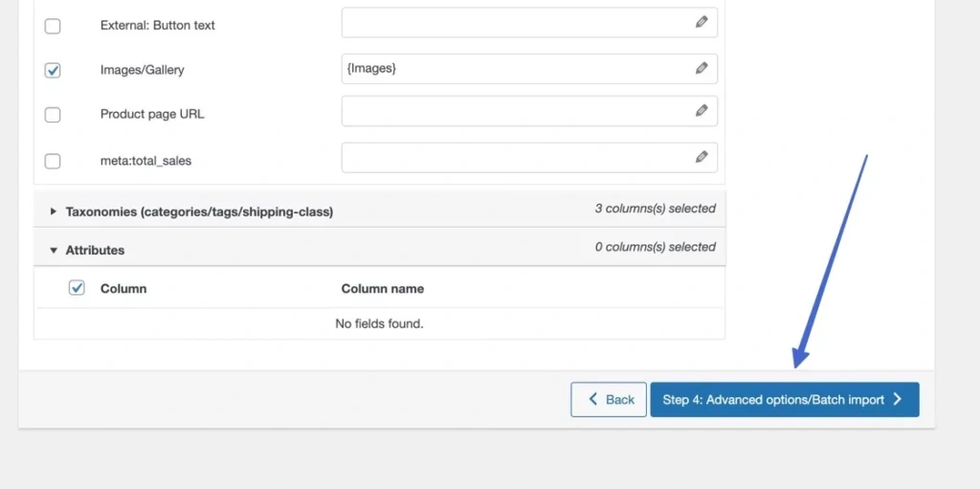Click pencil icon in Images/Gallery field
This screenshot has width=980, height=489.
702,68
